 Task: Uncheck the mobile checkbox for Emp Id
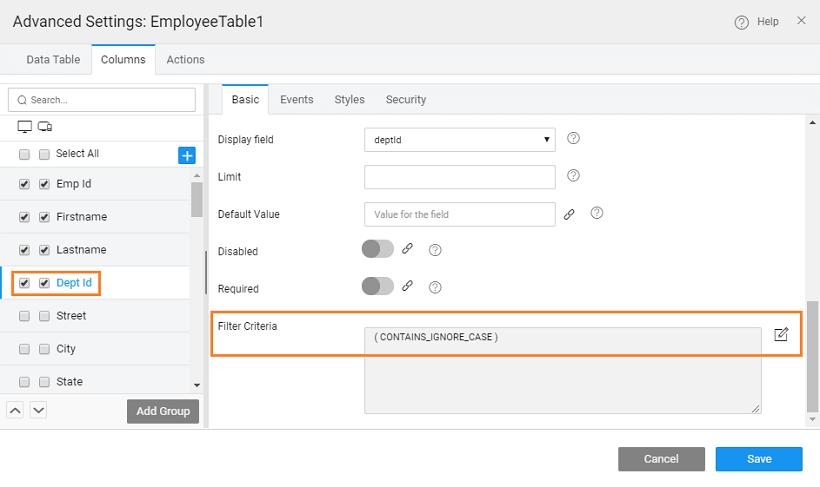pyautogui.click(x=44, y=185)
